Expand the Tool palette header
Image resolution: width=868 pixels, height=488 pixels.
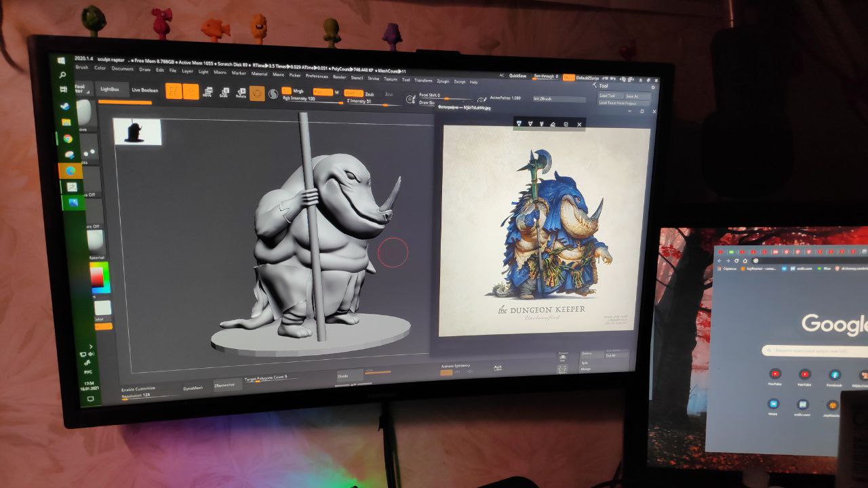604,85
